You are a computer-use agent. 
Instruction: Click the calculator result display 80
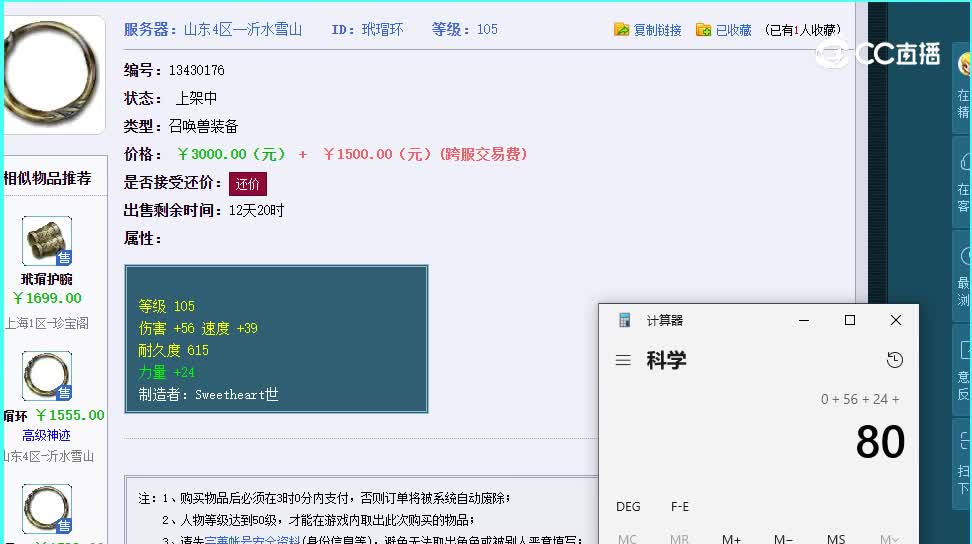880,442
